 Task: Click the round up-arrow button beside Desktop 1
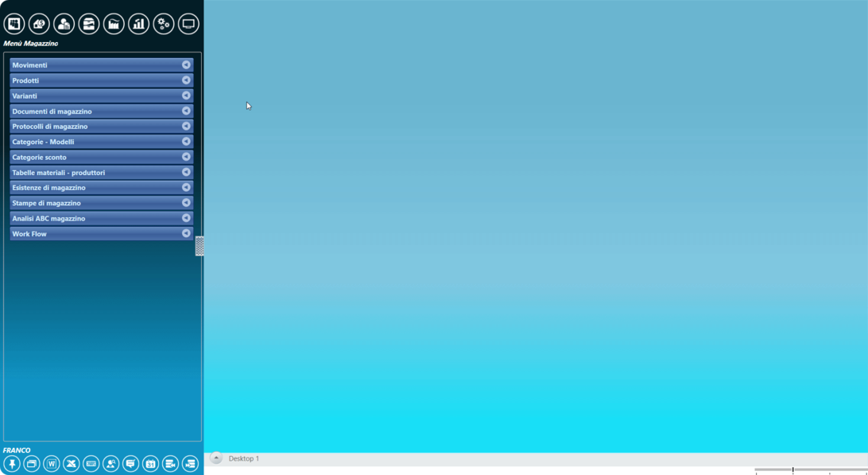[216, 457]
